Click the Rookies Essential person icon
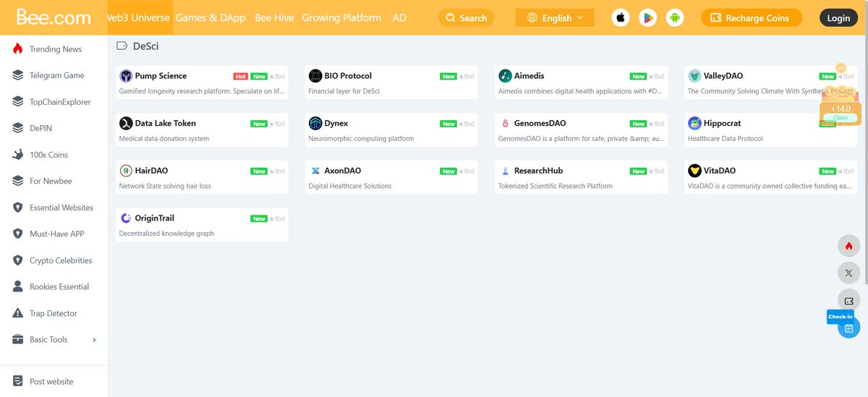This screenshot has height=397, width=868. [x=18, y=286]
